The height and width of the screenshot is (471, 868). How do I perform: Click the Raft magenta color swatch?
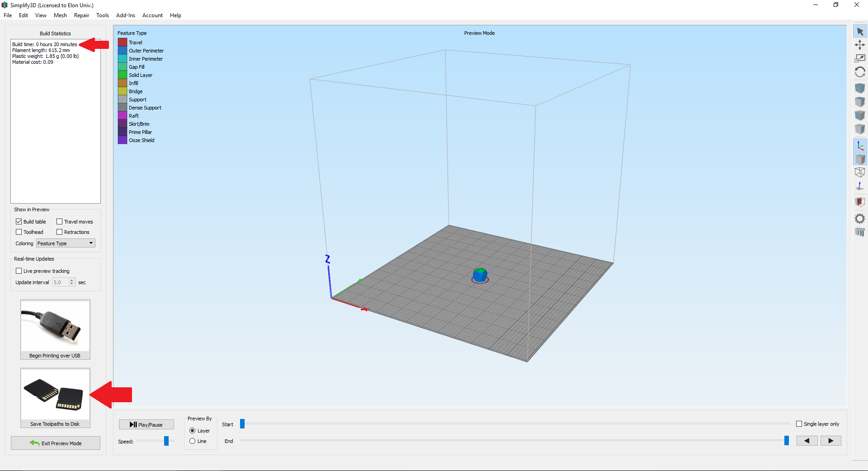point(123,115)
